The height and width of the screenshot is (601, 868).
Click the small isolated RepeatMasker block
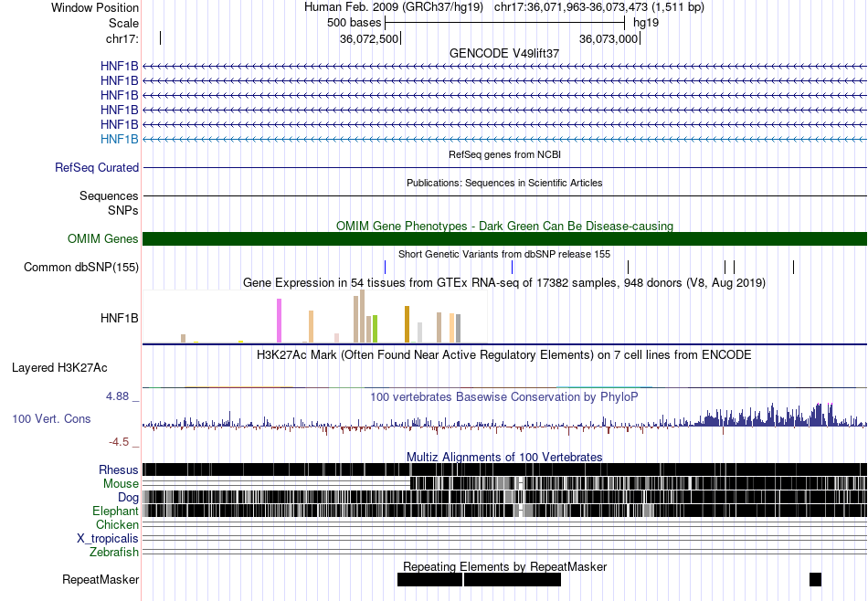[x=815, y=579]
